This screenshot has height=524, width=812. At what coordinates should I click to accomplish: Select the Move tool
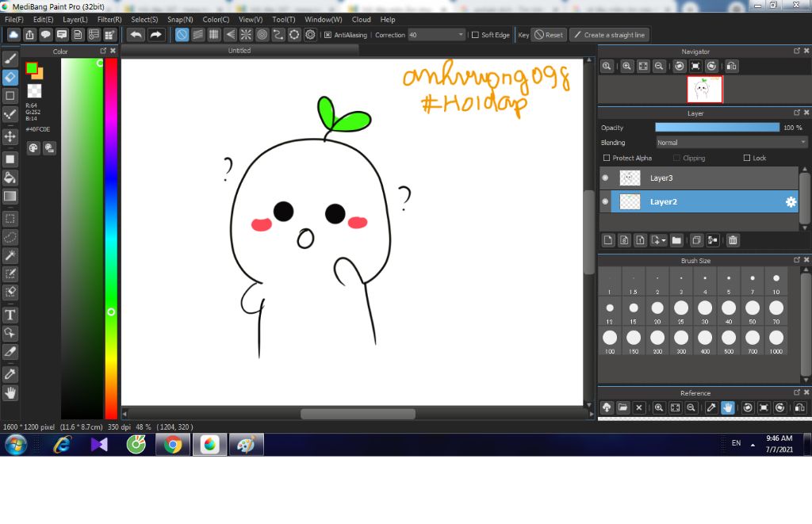point(10,136)
